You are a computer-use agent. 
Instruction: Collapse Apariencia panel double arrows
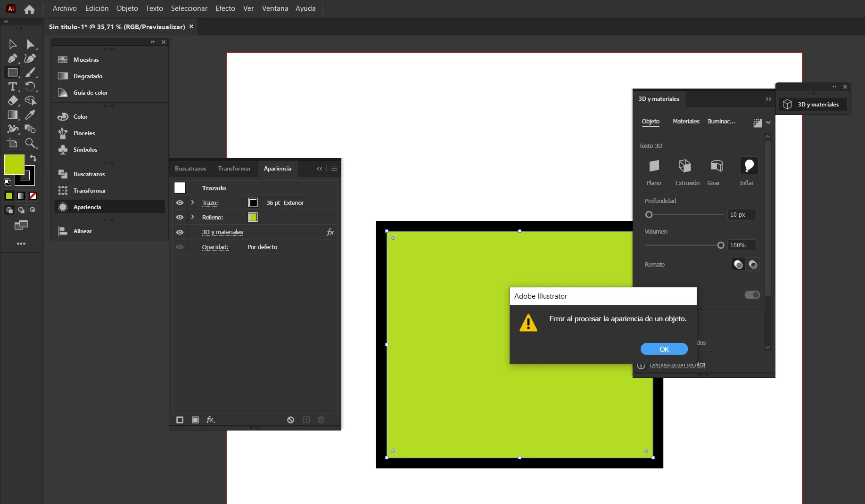click(x=320, y=169)
